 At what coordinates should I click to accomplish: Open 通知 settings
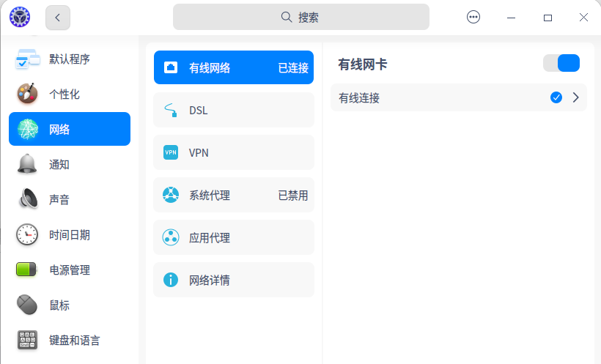pyautogui.click(x=70, y=164)
